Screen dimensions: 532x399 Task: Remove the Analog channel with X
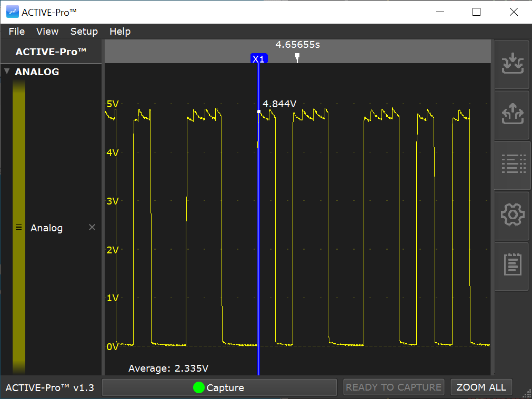point(92,227)
